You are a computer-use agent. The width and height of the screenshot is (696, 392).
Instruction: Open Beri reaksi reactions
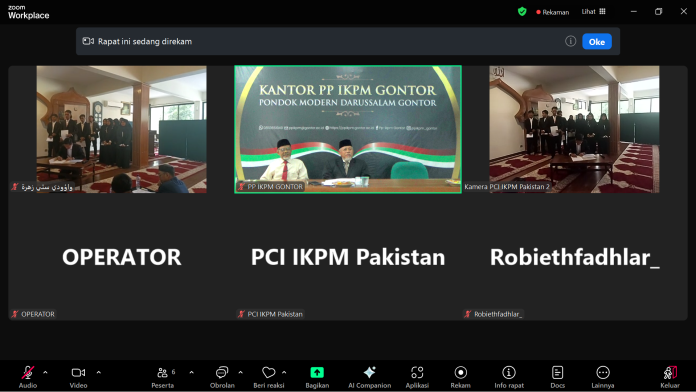click(x=269, y=377)
